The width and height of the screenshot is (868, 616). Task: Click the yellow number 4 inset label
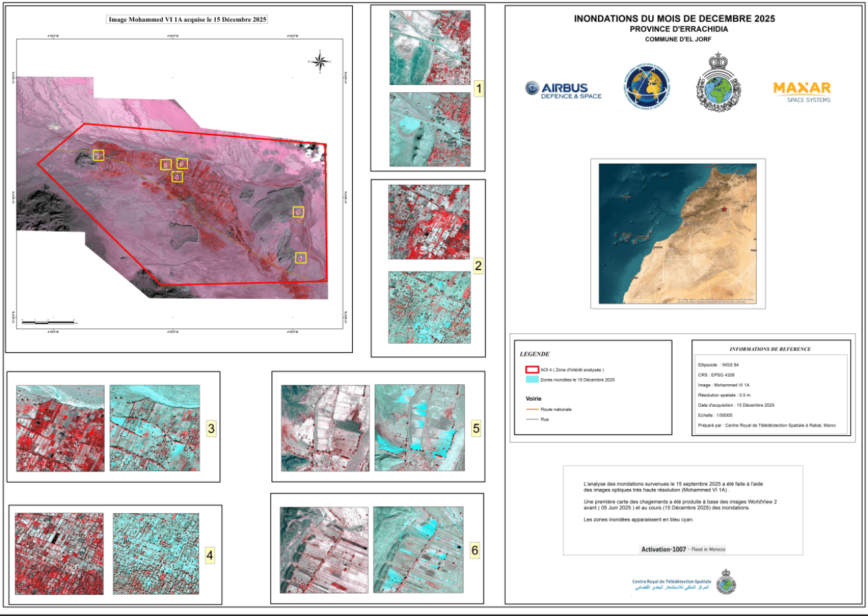coord(210,555)
